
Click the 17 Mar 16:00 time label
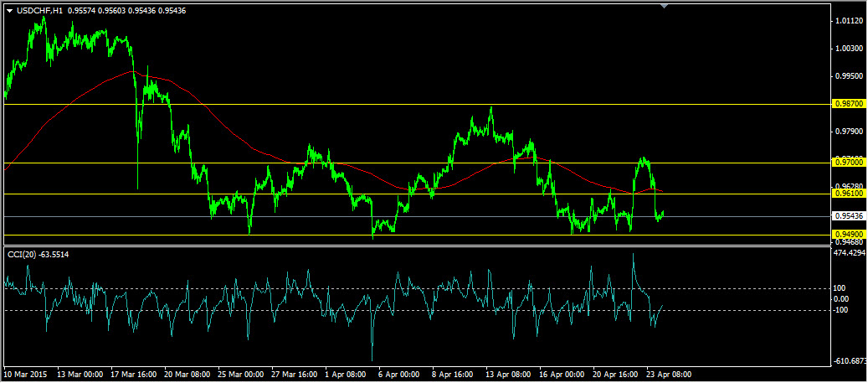point(134,374)
